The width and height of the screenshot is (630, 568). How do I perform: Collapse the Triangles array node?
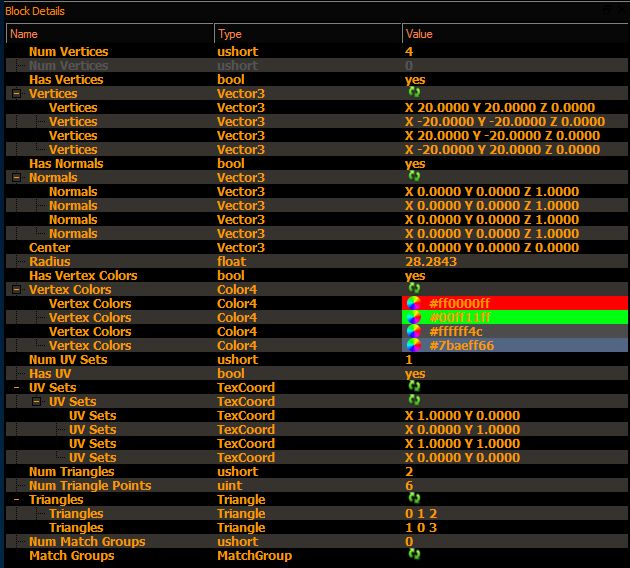[16, 500]
